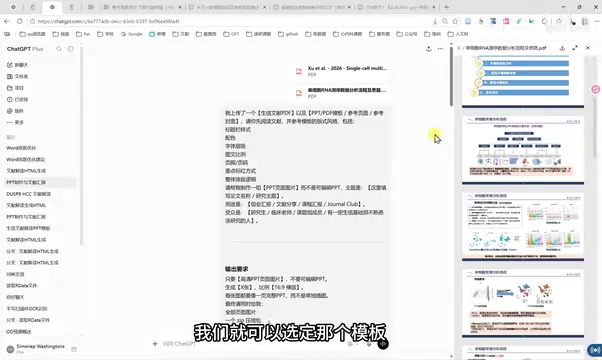The width and height of the screenshot is (602, 360).
Task: Click the blue floating widget at bottom right
Action: click(x=595, y=350)
